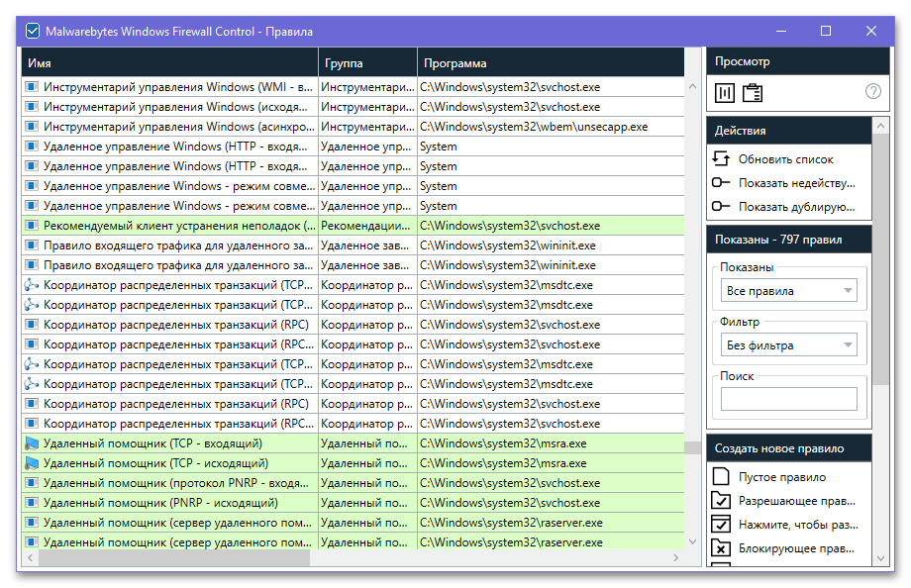Click the rules list scroll-up arrow
Viewport: 911px width, 588px height.
click(692, 86)
